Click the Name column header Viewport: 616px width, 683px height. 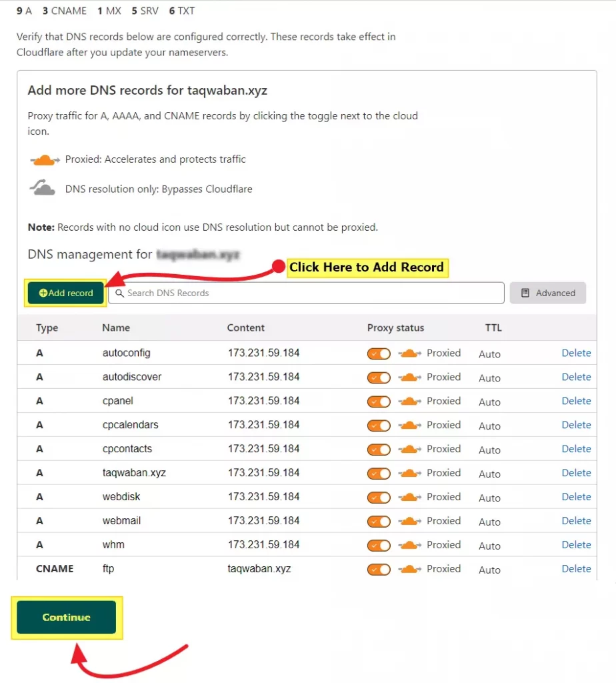(x=116, y=327)
